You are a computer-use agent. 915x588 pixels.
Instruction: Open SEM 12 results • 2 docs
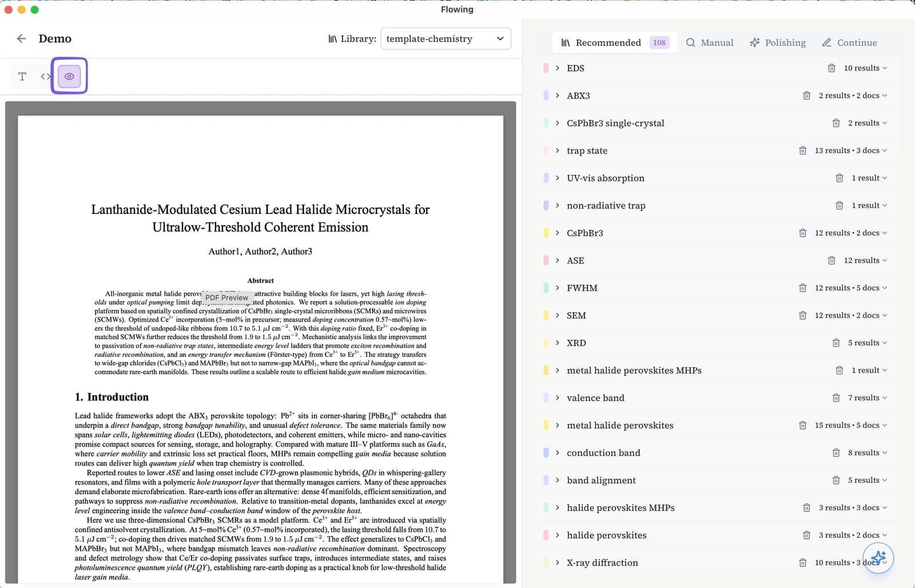[851, 315]
